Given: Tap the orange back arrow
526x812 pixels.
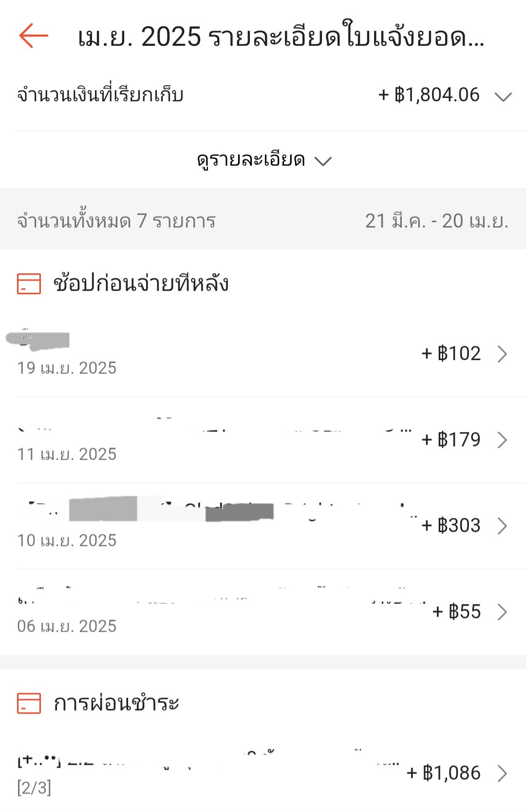Looking at the screenshot, I should click(34, 36).
